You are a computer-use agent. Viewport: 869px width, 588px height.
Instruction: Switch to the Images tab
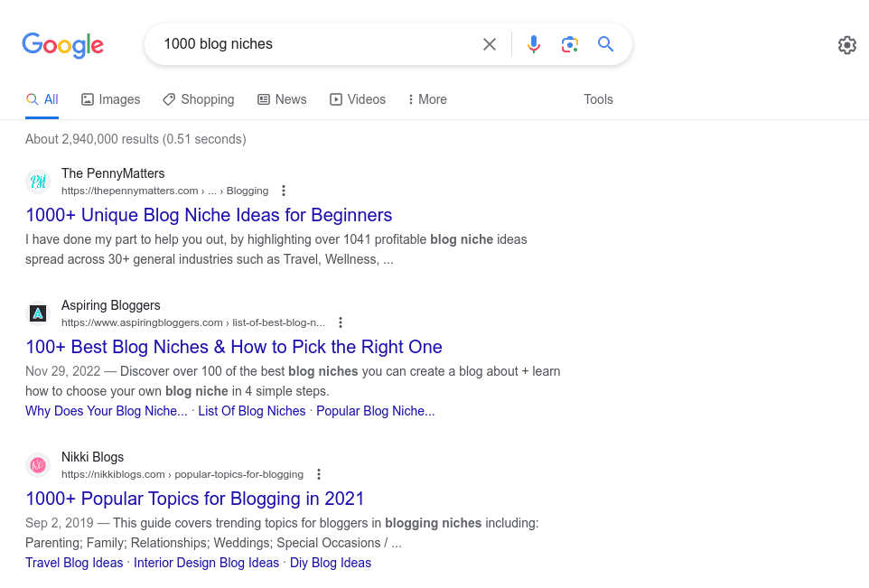111,99
